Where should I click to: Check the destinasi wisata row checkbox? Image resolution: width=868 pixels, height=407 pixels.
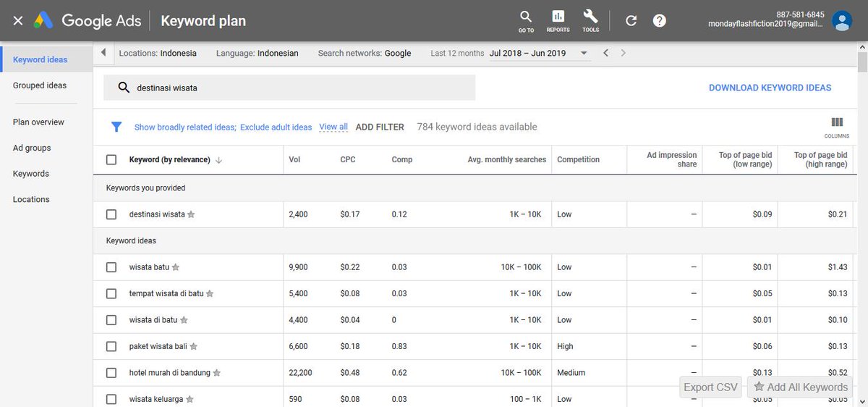(x=111, y=214)
